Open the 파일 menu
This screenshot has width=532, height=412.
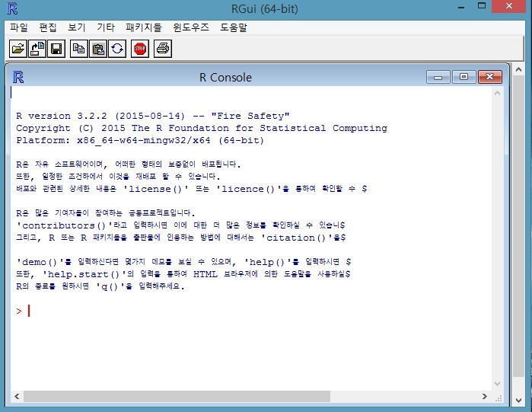click(19, 27)
